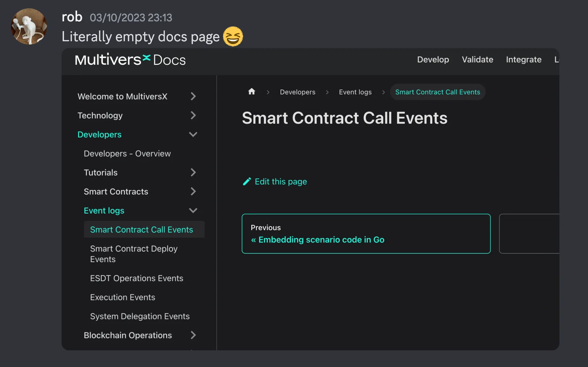Select Event logs in the breadcrumb
This screenshot has height=367, width=588.
355,92
